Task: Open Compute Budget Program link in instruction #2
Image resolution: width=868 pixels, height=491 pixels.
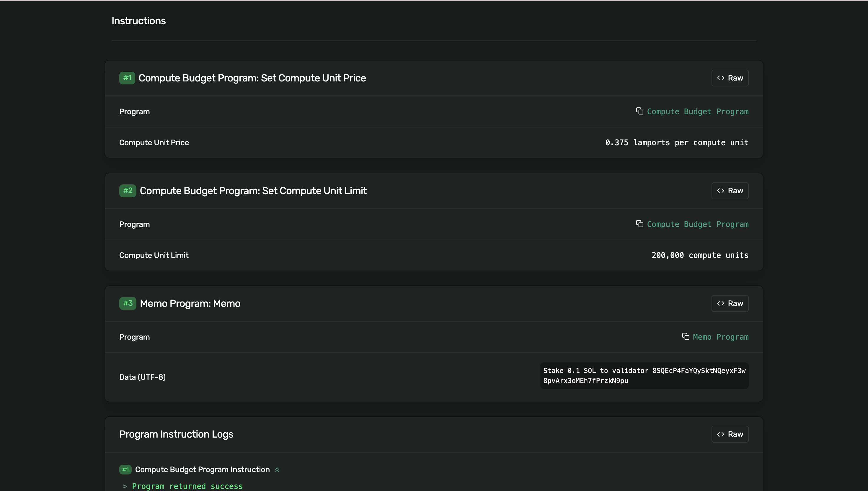Action: tap(697, 224)
